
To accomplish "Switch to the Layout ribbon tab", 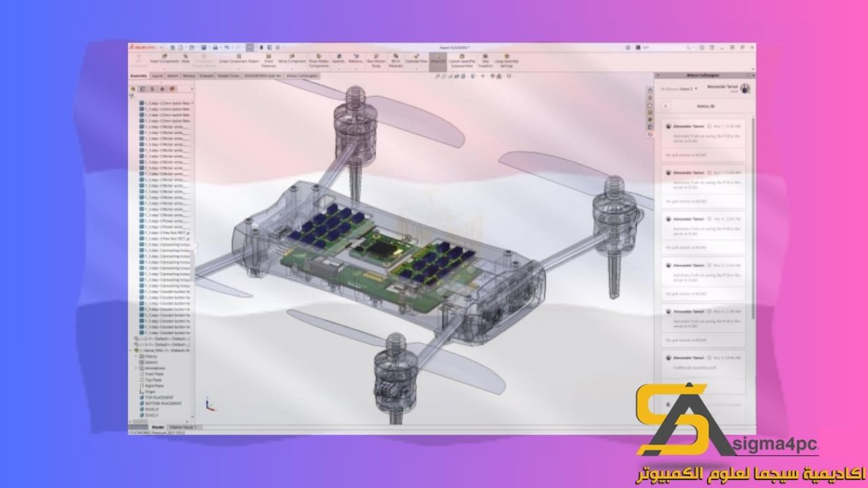I will [157, 76].
